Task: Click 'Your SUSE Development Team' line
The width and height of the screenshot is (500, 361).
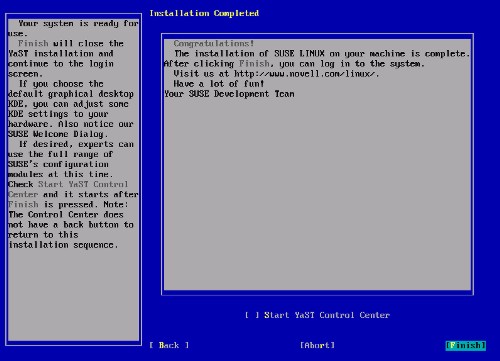Action: [229, 94]
